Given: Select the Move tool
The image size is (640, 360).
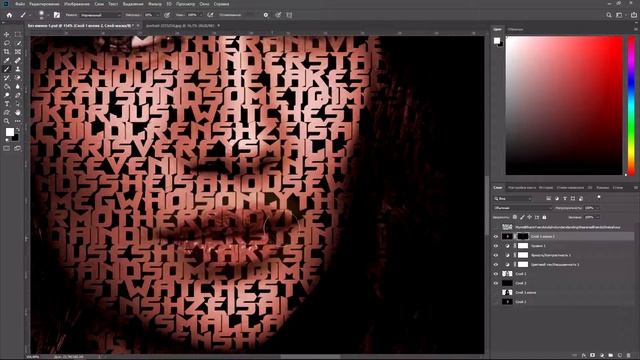Looking at the screenshot, I should [7, 35].
